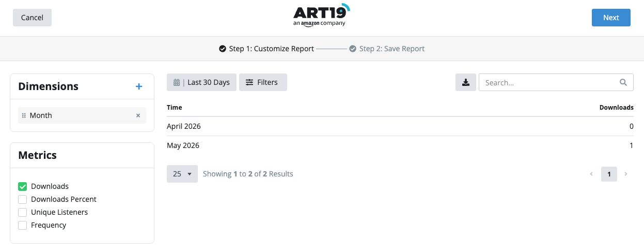
Task: Enable the Unique Listeners metric
Action: [22, 212]
